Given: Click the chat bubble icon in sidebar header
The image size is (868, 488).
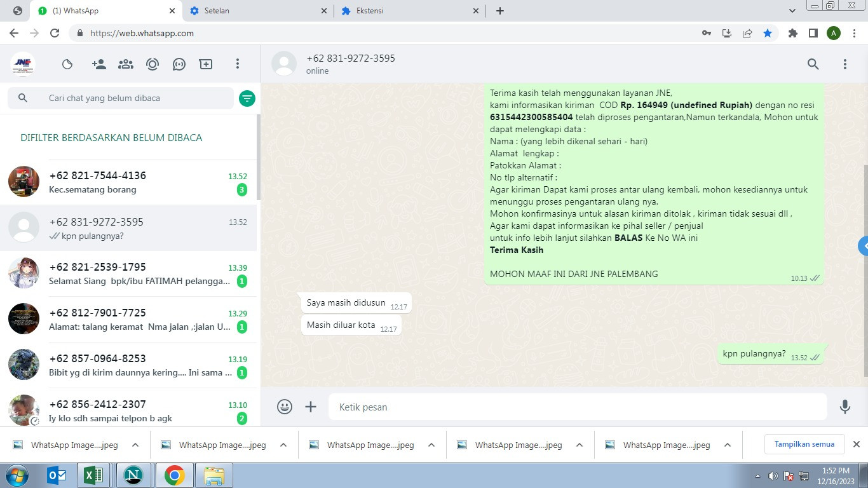Looking at the screenshot, I should (179, 64).
